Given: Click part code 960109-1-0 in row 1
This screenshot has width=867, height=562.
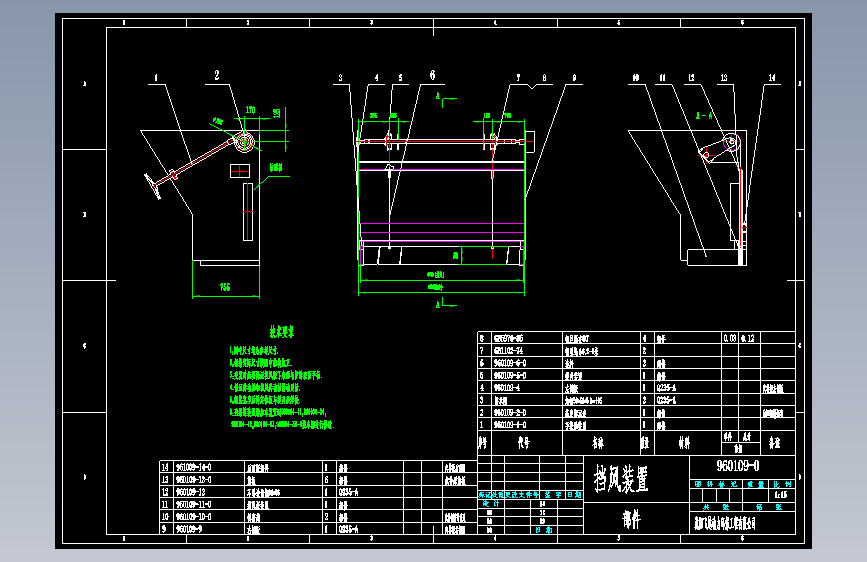Looking at the screenshot, I should (510, 425).
